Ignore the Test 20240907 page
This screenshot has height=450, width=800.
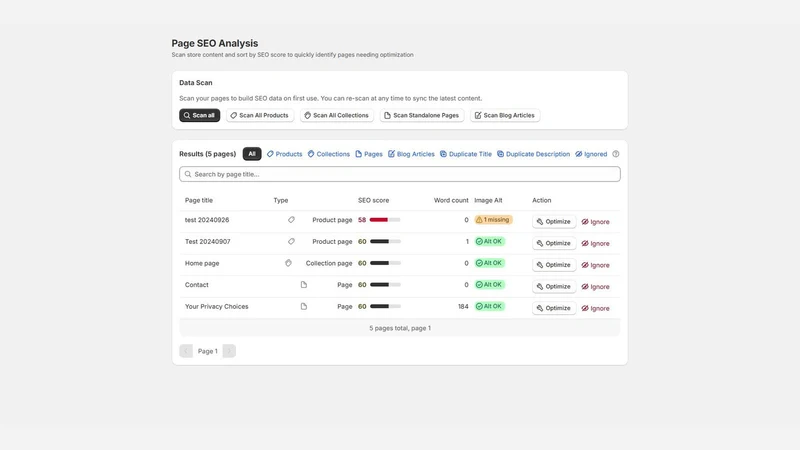pyautogui.click(x=595, y=243)
